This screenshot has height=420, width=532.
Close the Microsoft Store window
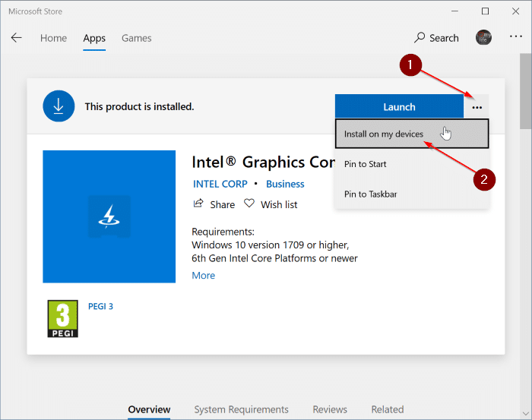[x=516, y=11]
